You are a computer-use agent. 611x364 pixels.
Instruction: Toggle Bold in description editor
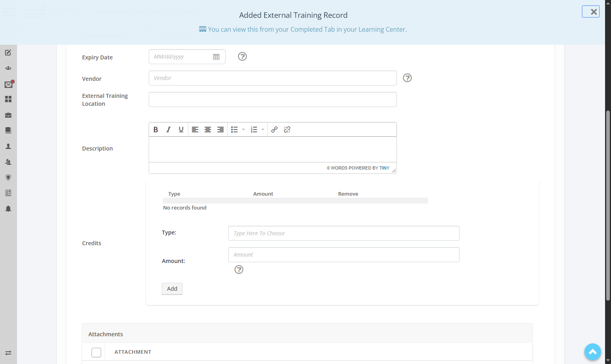(156, 130)
